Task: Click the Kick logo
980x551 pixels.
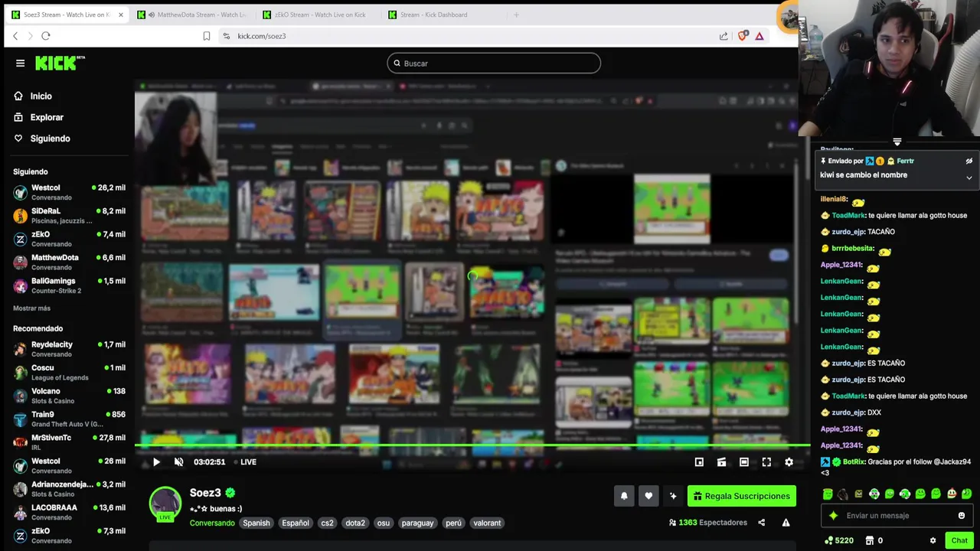Action: click(x=60, y=63)
